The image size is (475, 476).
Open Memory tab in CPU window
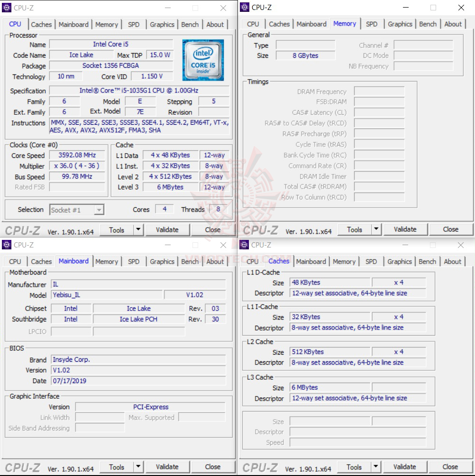click(x=107, y=25)
